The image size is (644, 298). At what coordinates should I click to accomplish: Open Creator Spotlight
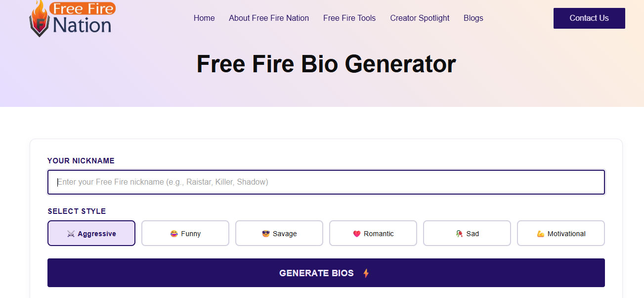click(x=420, y=18)
